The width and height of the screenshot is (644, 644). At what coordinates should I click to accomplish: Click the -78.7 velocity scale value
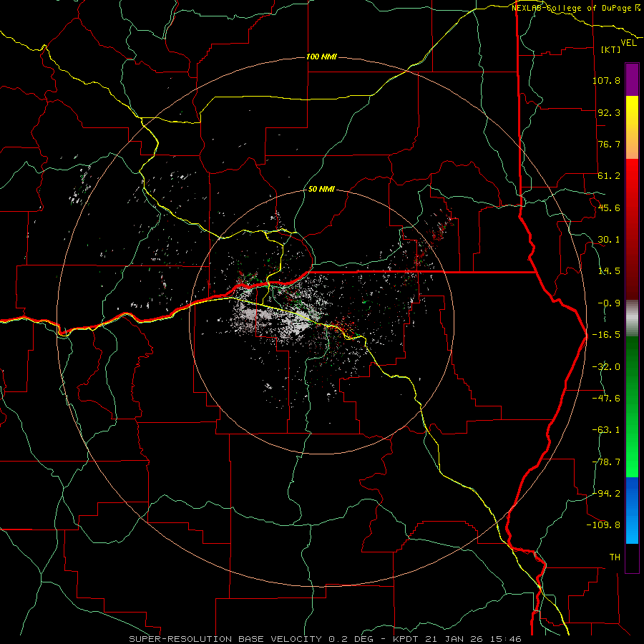click(x=606, y=462)
